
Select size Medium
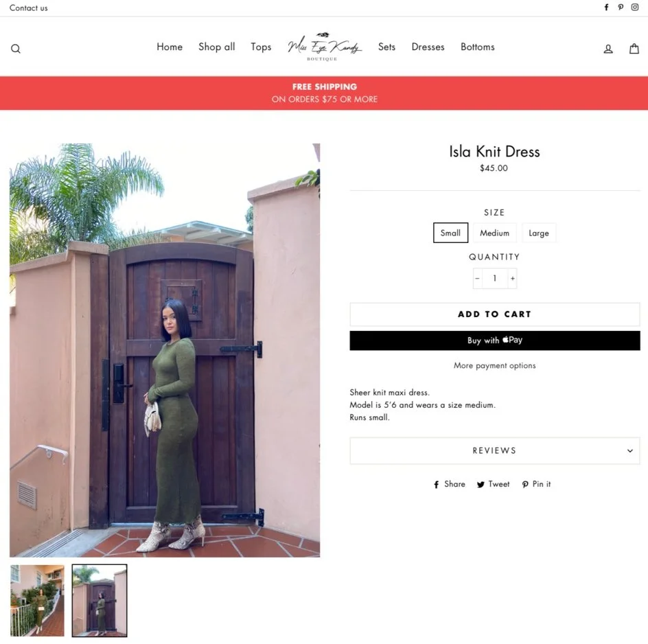494,233
